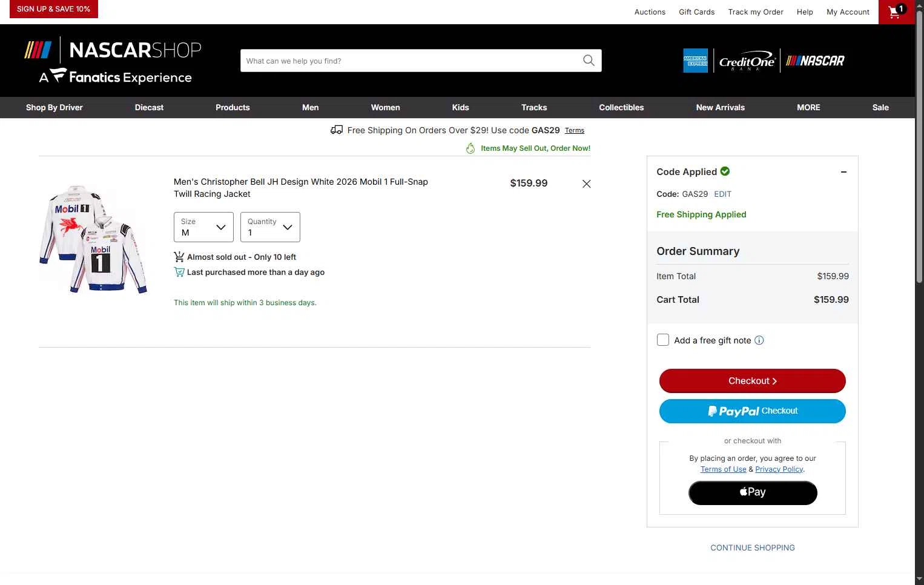Click the American Express logo
This screenshot has width=924, height=585.
click(695, 61)
